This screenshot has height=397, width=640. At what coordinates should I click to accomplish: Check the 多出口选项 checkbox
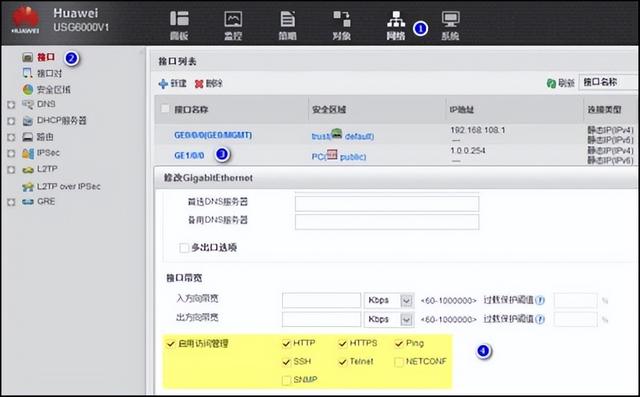click(184, 248)
